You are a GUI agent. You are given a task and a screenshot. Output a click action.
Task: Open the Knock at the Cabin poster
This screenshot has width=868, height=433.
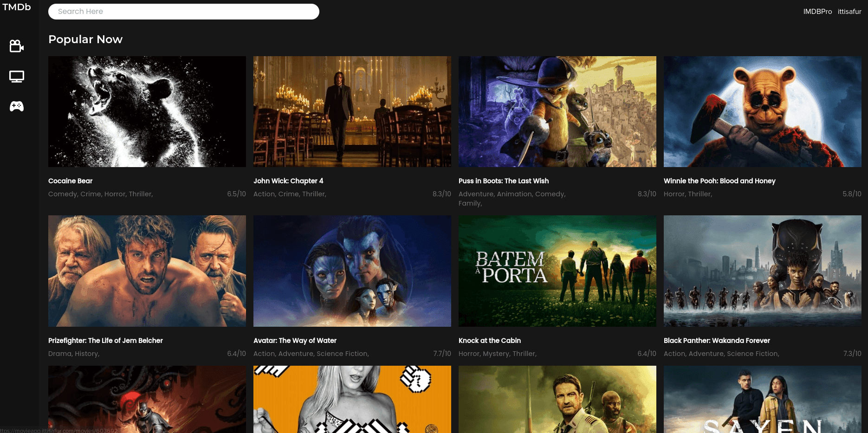[x=557, y=271]
